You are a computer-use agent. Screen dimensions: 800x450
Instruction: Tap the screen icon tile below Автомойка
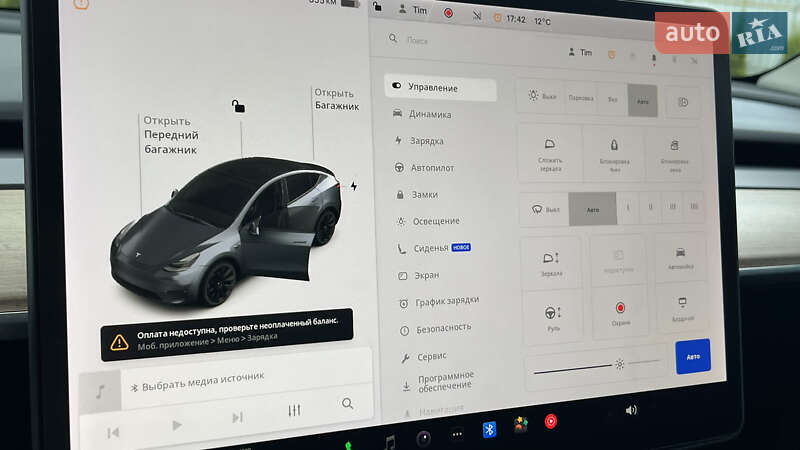[x=682, y=308]
